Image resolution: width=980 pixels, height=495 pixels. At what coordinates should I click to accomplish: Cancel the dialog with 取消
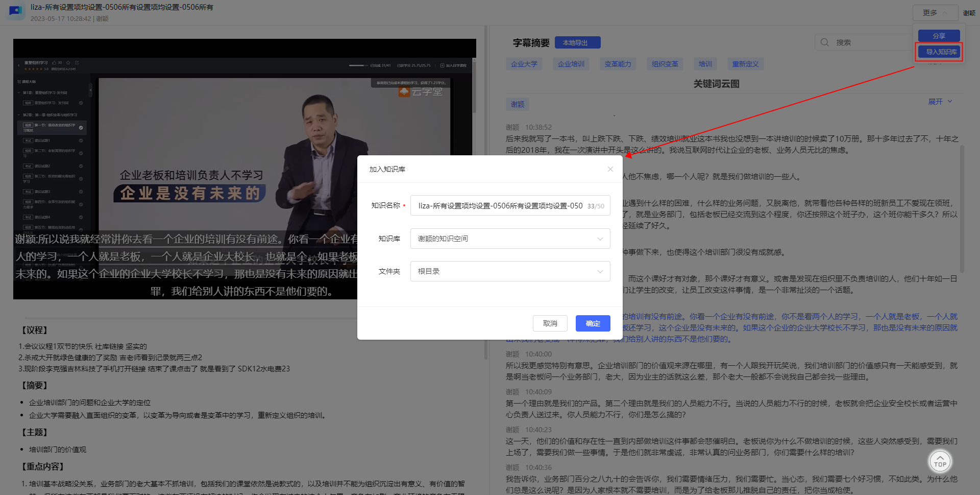tap(550, 323)
